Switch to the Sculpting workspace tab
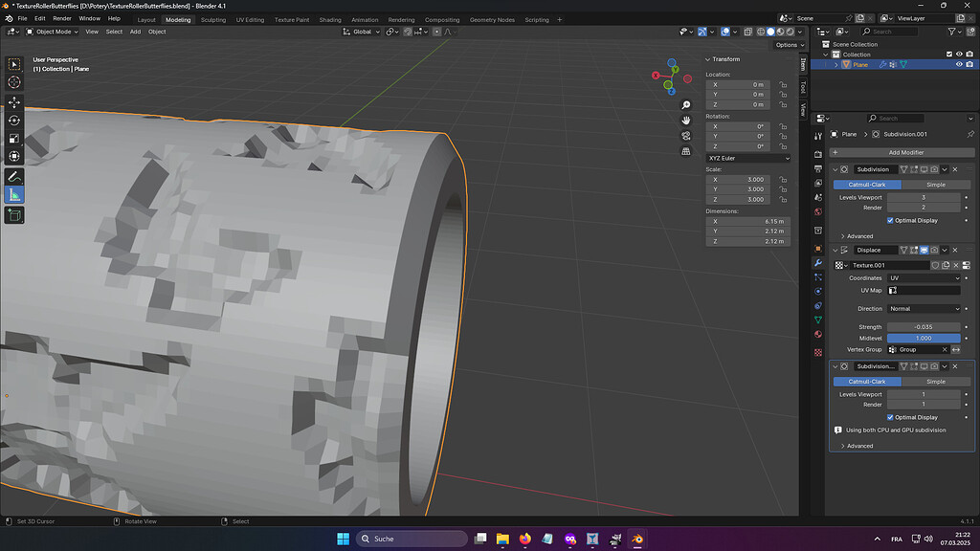Screen dimensions: 980x551 (x=213, y=20)
